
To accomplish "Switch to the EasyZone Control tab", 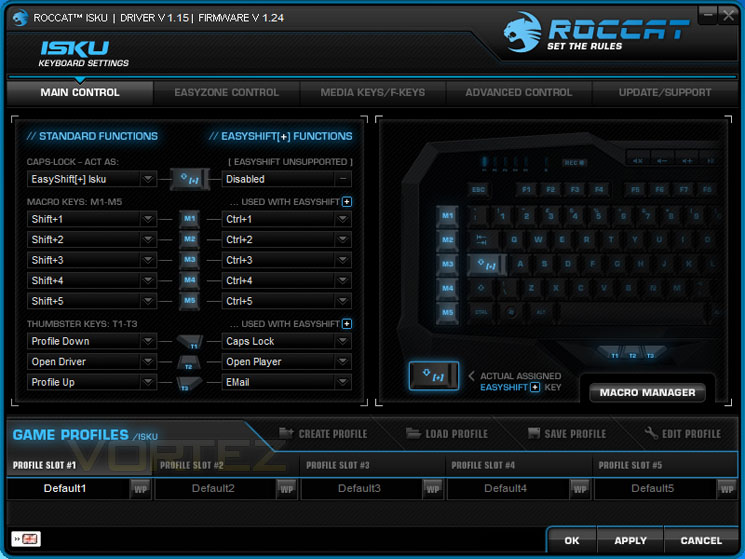I will pyautogui.click(x=227, y=93).
